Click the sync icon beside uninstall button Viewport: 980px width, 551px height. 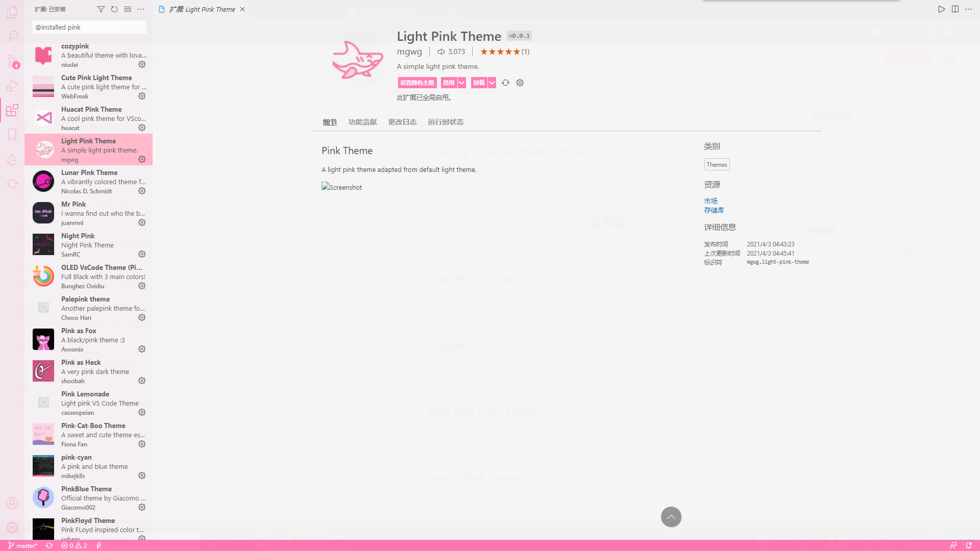coord(505,83)
